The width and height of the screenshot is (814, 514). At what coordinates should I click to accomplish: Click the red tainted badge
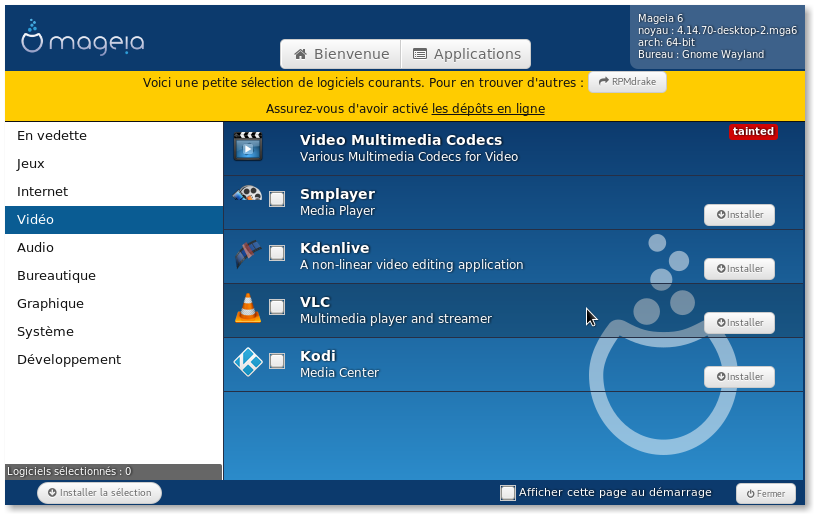tap(753, 132)
